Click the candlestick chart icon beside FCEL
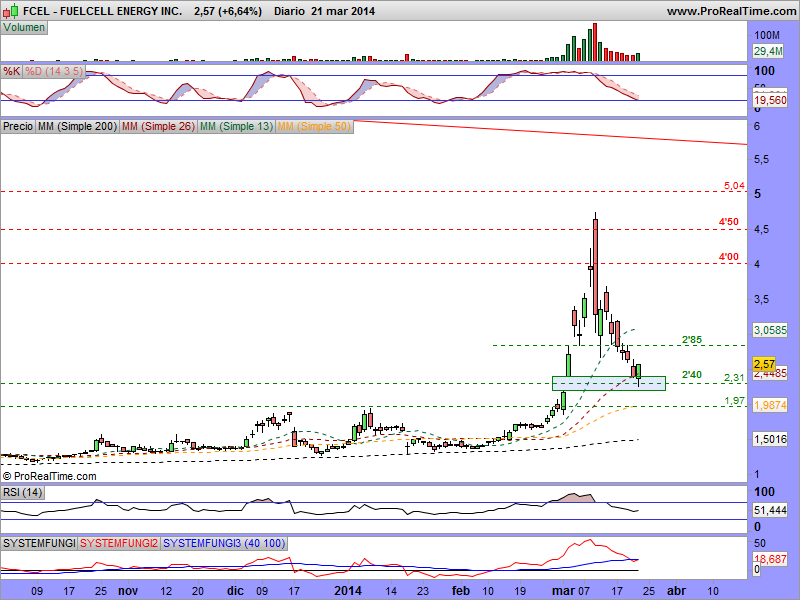The image size is (800, 600). tap(11, 10)
